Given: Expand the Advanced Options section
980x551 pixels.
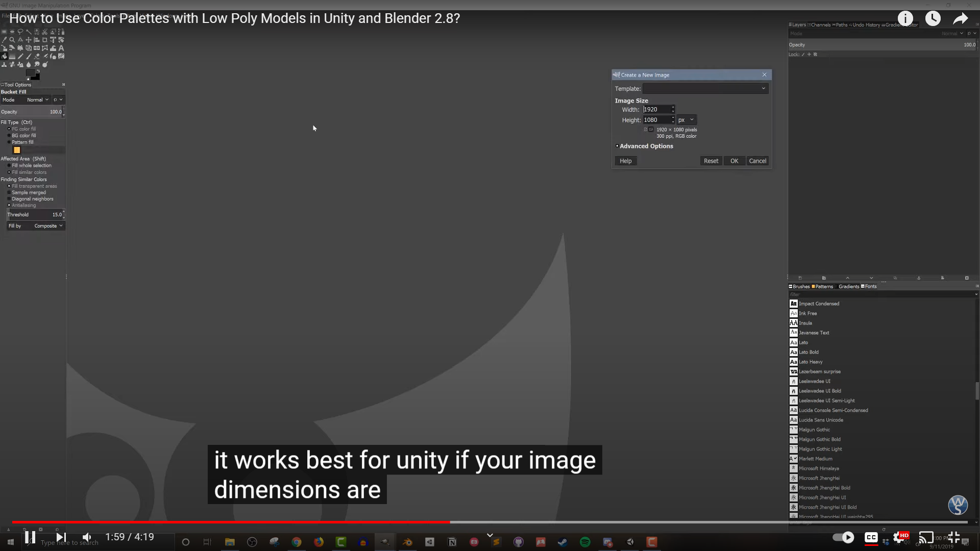Looking at the screenshot, I should (646, 146).
